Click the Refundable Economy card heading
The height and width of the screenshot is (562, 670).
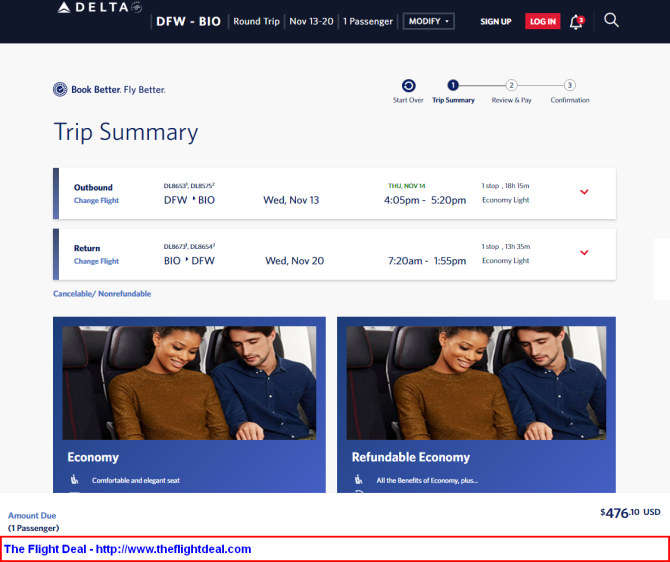click(x=411, y=457)
